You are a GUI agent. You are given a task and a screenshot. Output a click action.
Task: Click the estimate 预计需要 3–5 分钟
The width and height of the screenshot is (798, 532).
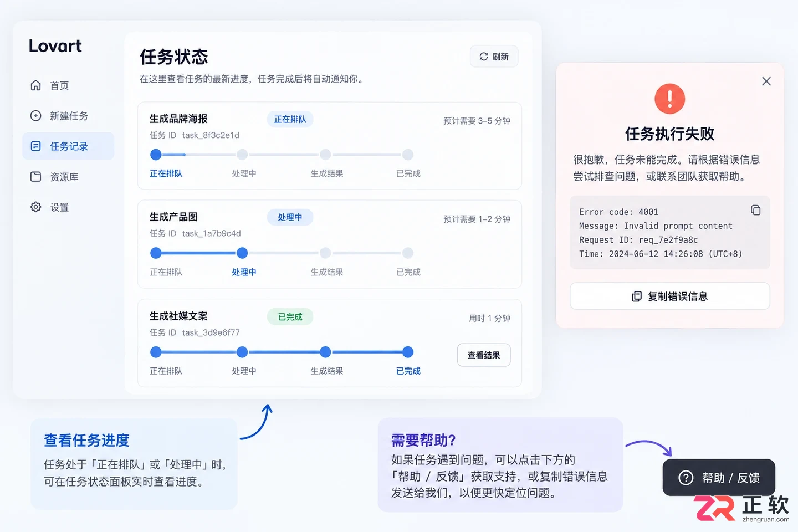click(477, 121)
